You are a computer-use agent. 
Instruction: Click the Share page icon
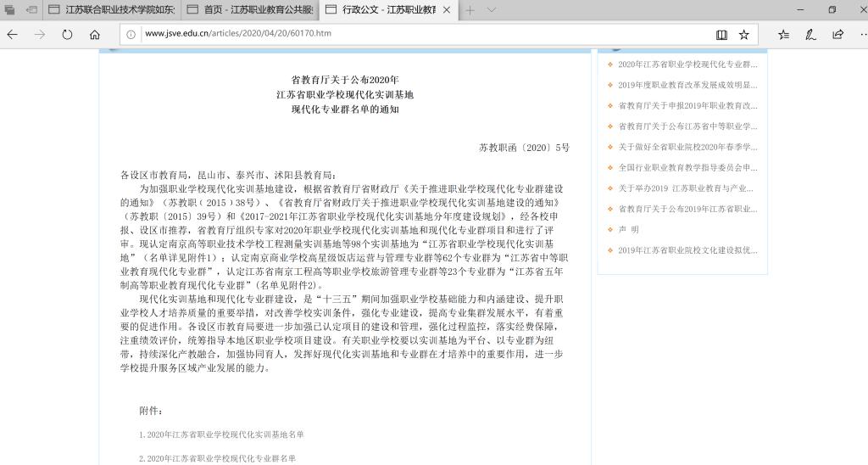tap(837, 35)
